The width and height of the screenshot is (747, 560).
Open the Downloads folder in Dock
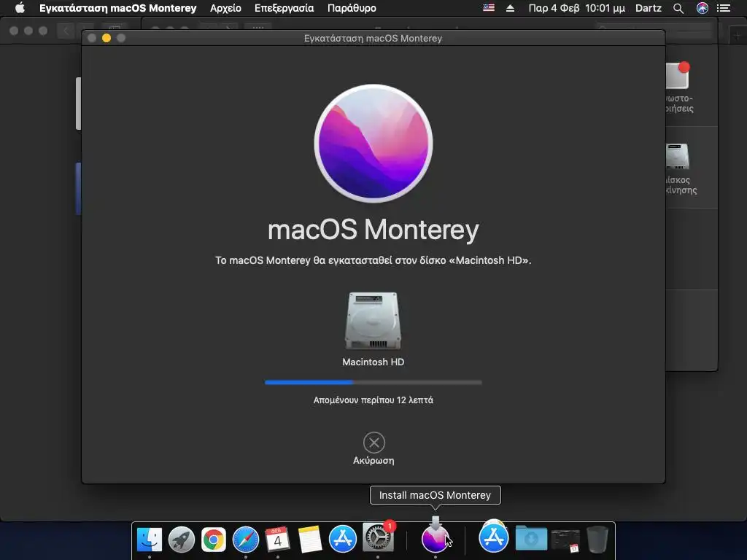click(531, 539)
